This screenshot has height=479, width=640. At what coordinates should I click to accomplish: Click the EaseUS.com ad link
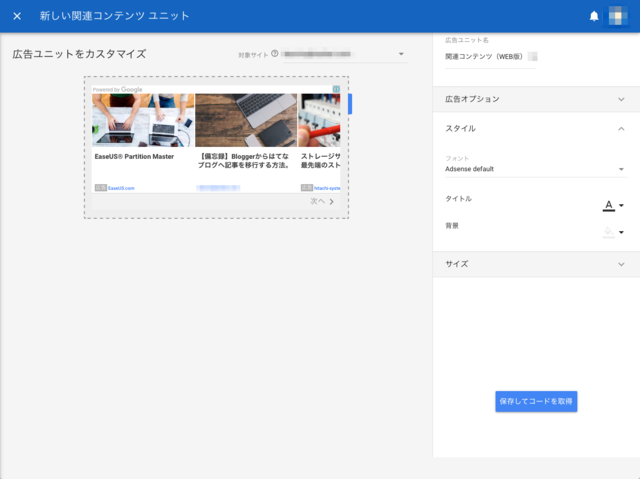(x=121, y=188)
